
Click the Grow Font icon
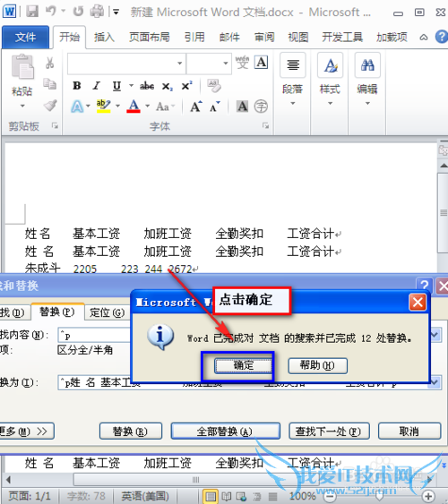[196, 107]
